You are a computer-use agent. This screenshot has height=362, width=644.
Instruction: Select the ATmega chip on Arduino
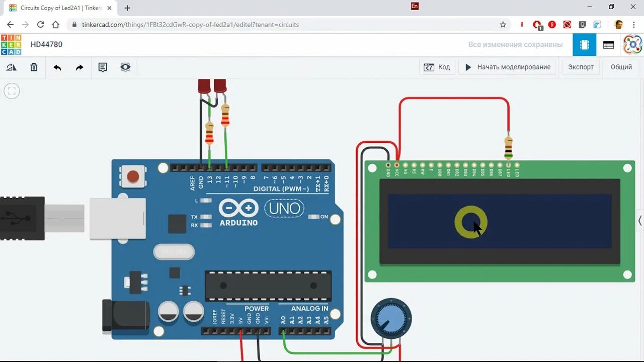(268, 286)
